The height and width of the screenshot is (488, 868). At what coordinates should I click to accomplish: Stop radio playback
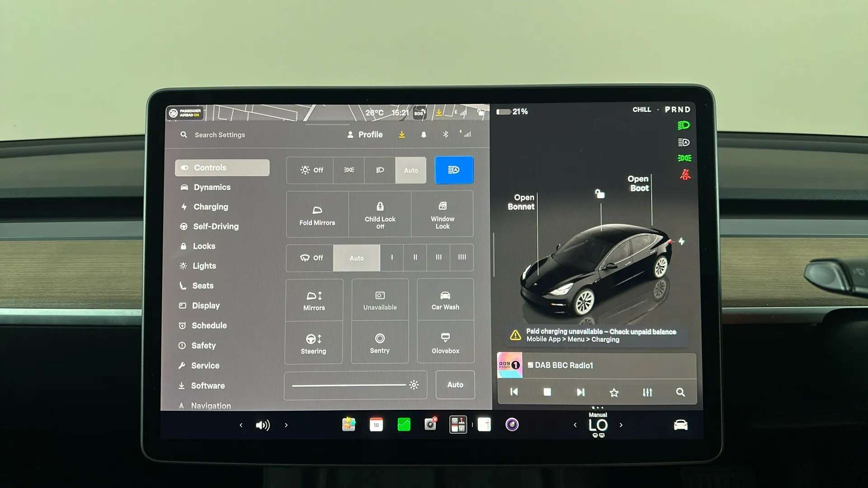click(x=547, y=392)
